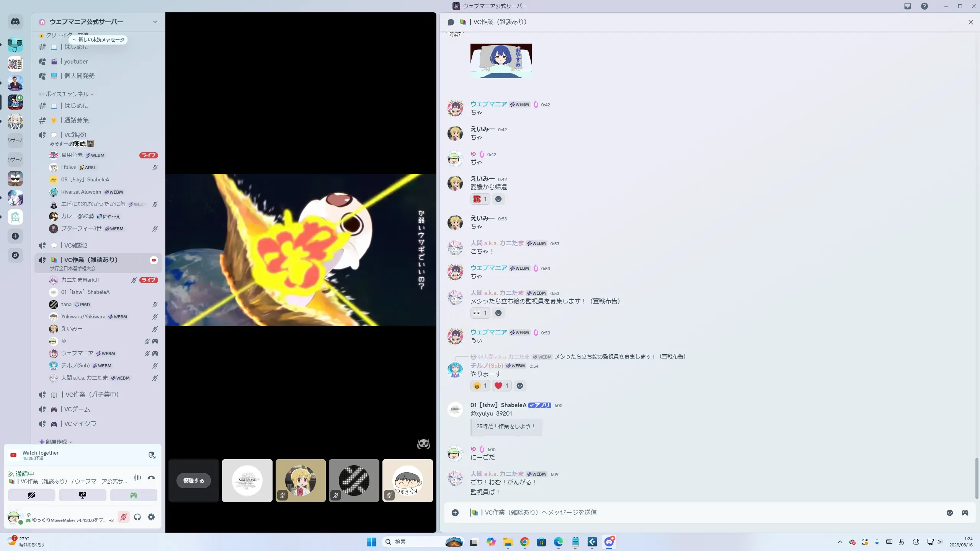
Task: Expand the ウェブマニア公式サーバー server dropdown
Action: (155, 22)
